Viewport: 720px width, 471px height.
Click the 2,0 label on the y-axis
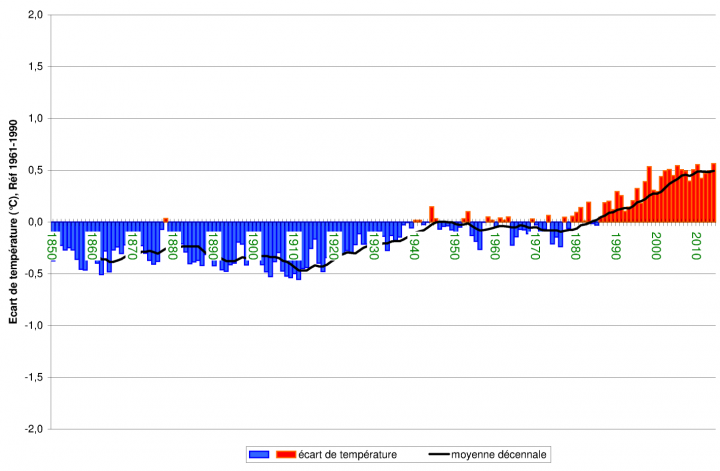pyautogui.click(x=35, y=15)
